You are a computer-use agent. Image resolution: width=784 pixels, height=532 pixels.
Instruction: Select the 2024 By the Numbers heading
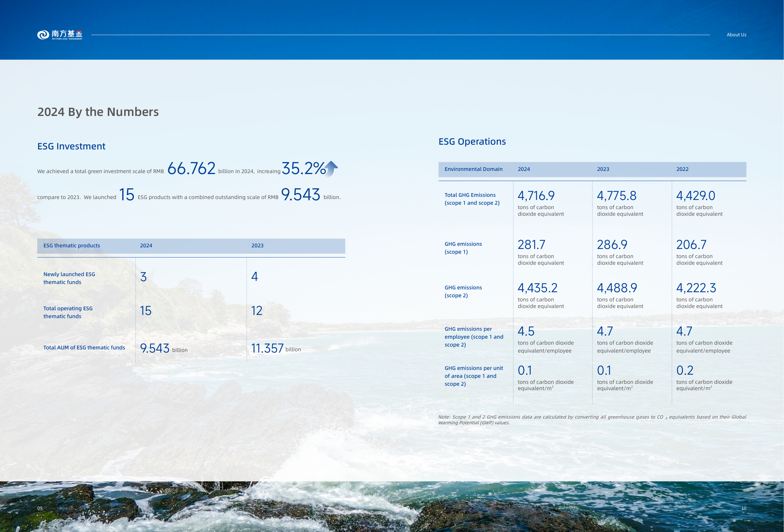pos(98,112)
